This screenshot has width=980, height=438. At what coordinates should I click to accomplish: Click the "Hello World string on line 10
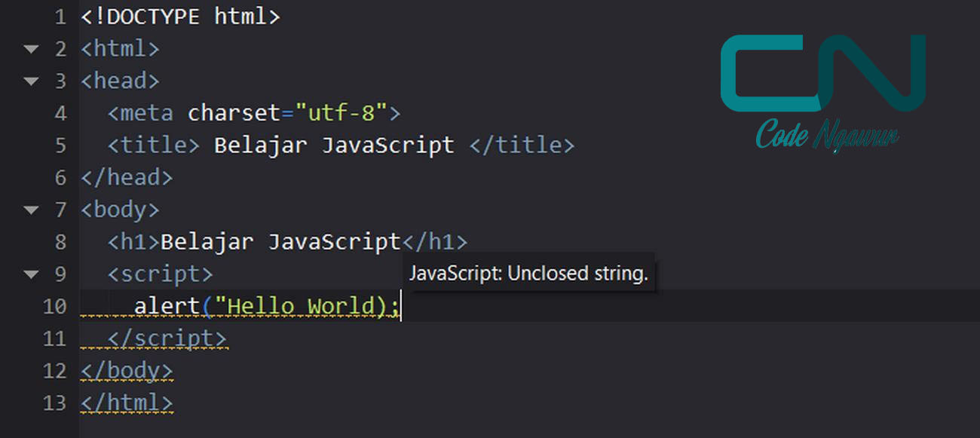pos(295,306)
